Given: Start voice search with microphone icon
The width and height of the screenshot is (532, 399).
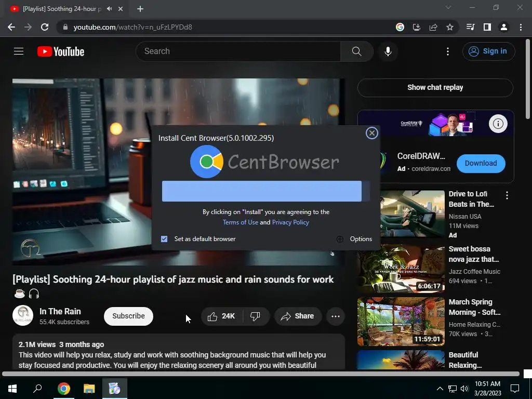Looking at the screenshot, I should pos(388,51).
